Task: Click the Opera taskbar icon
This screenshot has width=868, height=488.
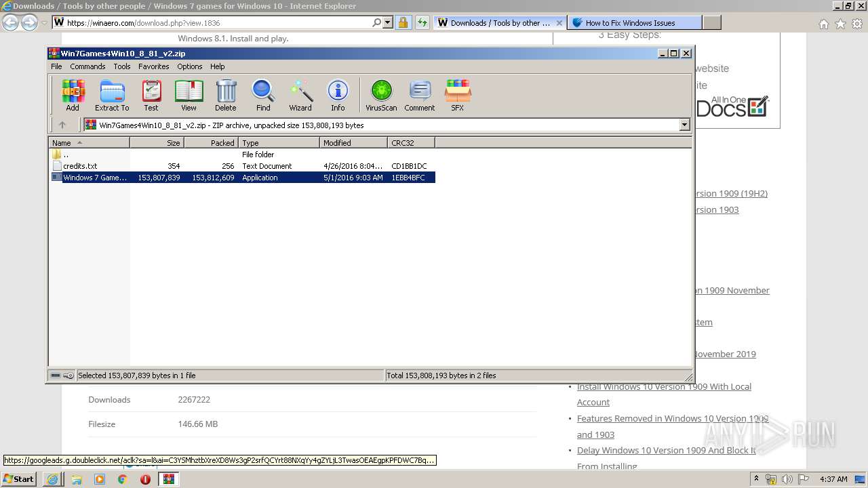Action: [x=145, y=479]
